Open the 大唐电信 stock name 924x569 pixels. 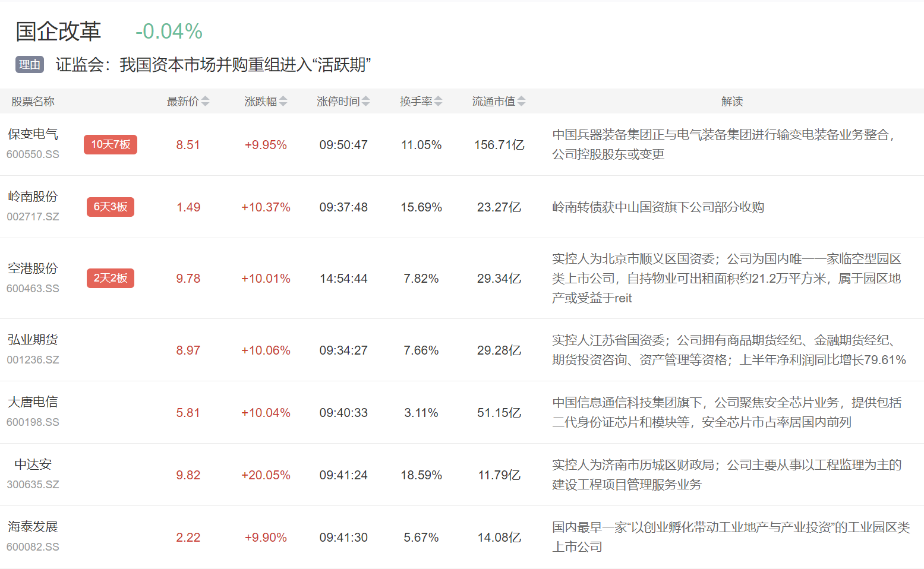point(33,402)
